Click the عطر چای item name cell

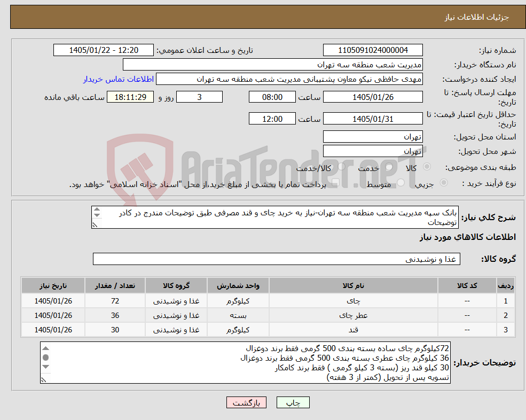click(x=353, y=316)
